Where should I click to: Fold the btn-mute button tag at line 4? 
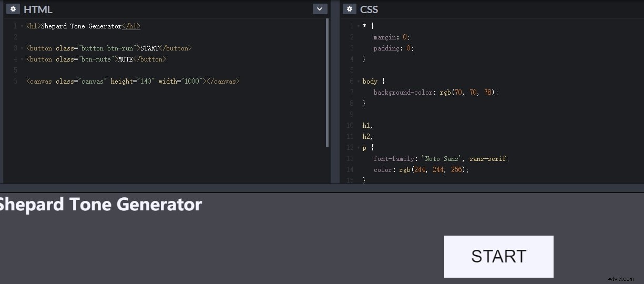pos(22,59)
